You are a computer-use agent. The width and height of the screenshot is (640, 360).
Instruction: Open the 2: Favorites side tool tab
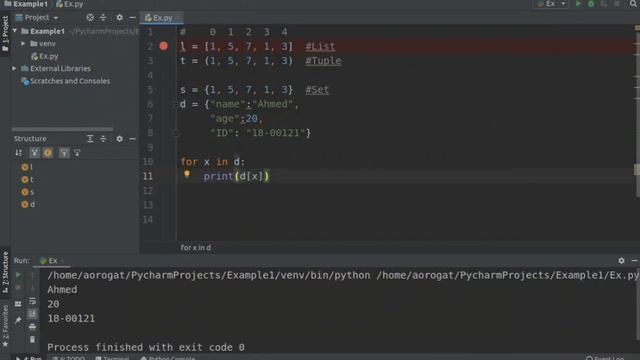click(x=5, y=327)
